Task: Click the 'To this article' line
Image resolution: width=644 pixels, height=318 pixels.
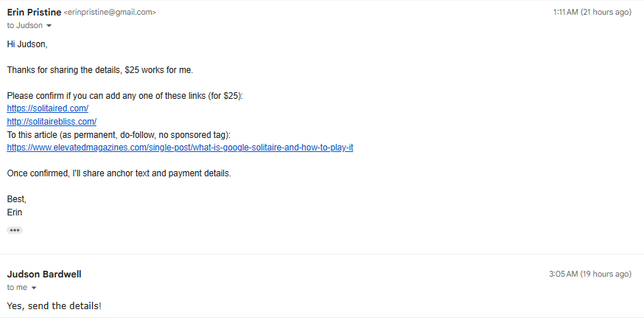Action: 119,135
